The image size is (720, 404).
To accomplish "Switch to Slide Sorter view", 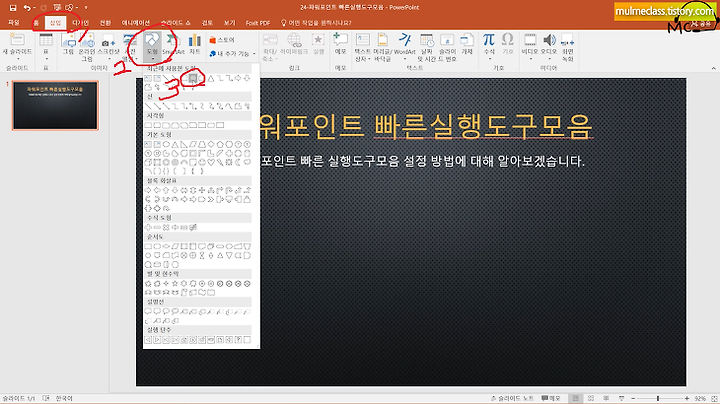I will [591, 398].
